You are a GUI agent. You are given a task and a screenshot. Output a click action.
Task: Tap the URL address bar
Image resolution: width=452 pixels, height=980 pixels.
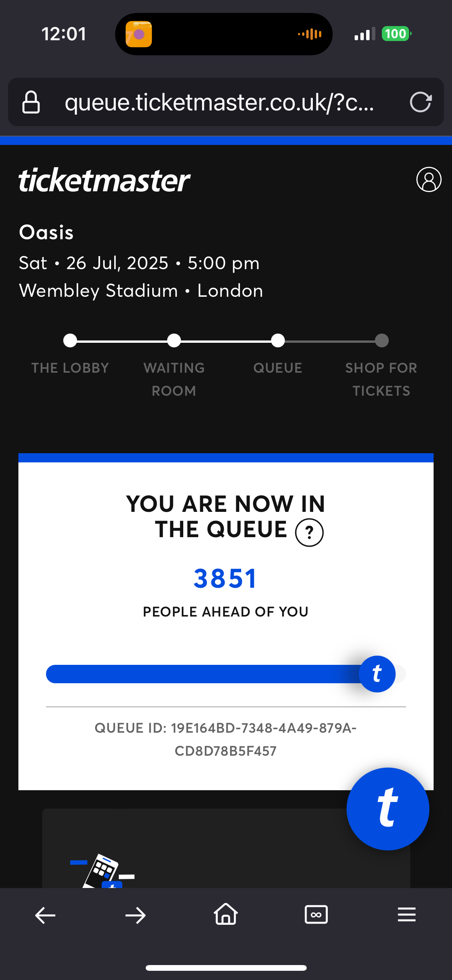tap(219, 102)
